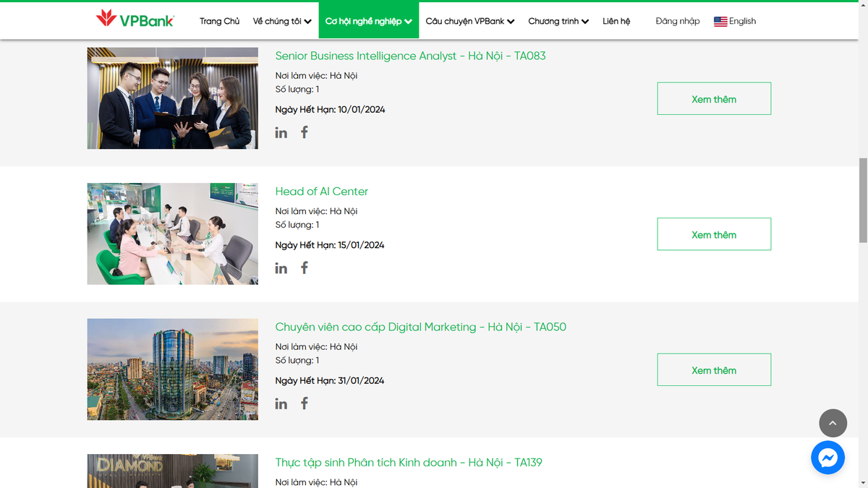Image resolution: width=868 pixels, height=488 pixels.
Task: Click the deadline text 10/01/2024
Action: pyautogui.click(x=362, y=110)
